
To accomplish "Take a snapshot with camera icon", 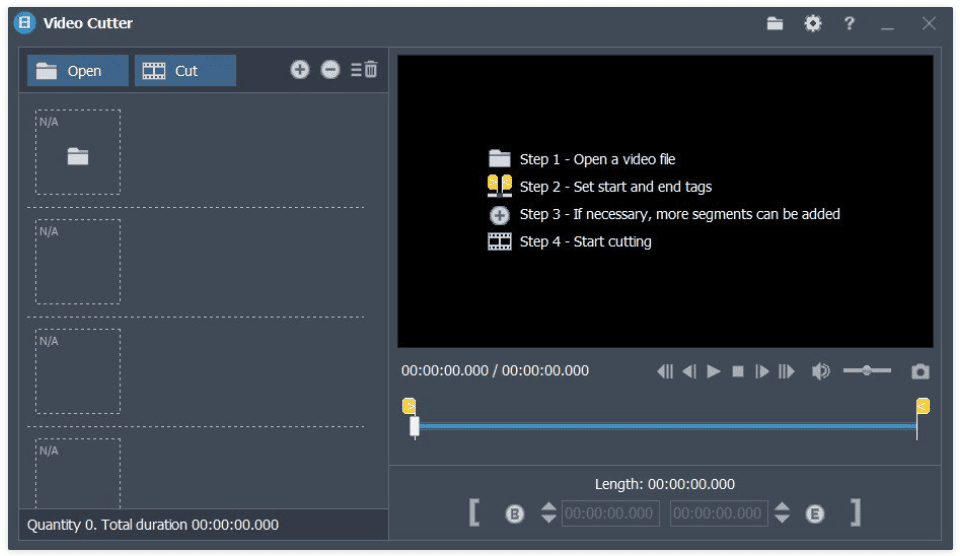I will (x=920, y=372).
